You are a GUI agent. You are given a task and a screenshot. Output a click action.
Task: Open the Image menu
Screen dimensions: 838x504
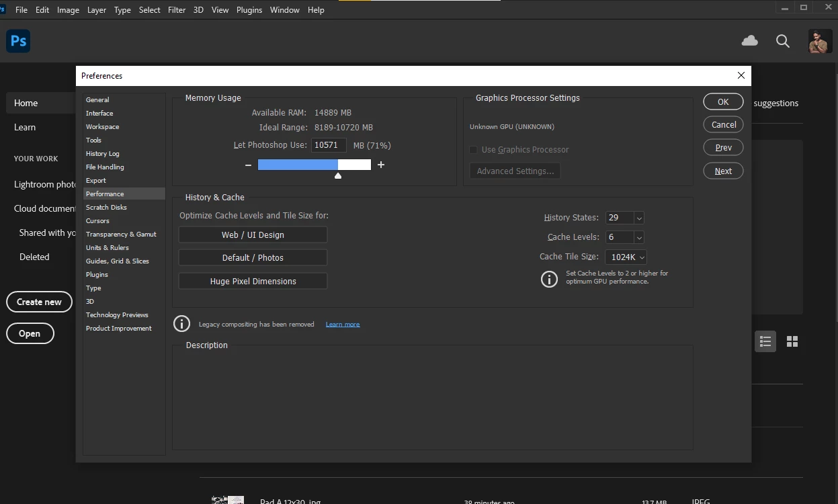[68, 10]
